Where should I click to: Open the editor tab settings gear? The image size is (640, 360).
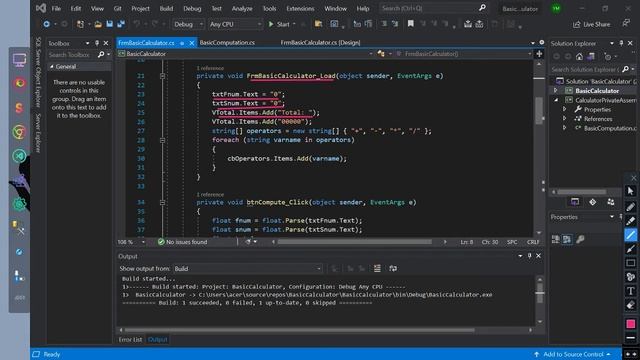(x=542, y=42)
